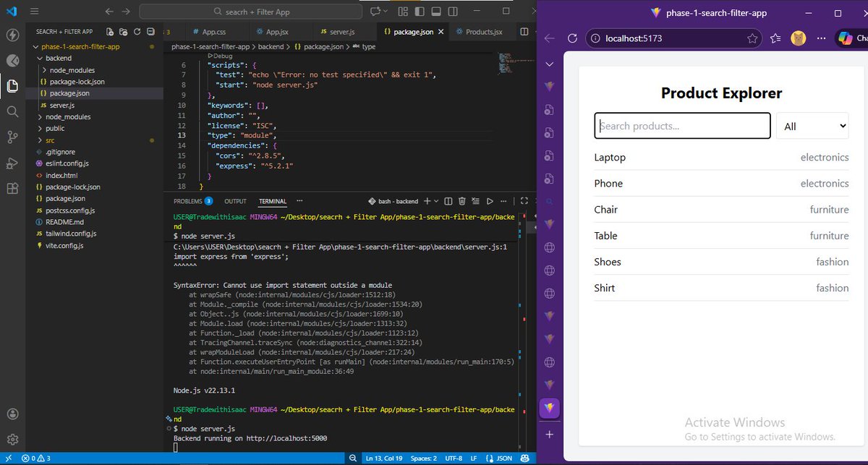Focus the Search products input field
This screenshot has width=868, height=465.
(682, 126)
